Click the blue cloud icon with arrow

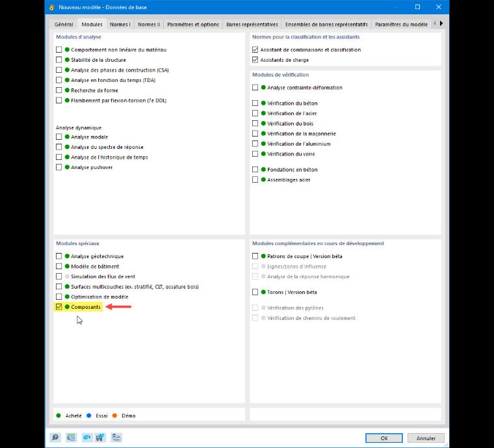(86, 438)
